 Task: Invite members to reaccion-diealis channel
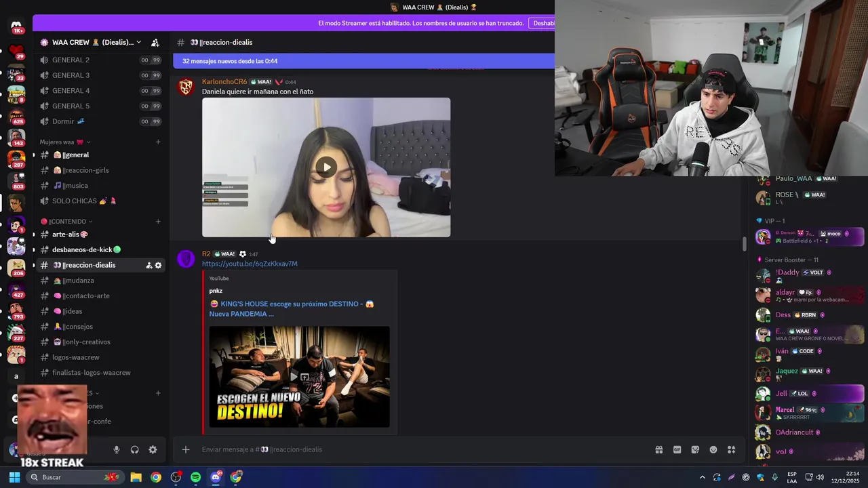pos(149,265)
